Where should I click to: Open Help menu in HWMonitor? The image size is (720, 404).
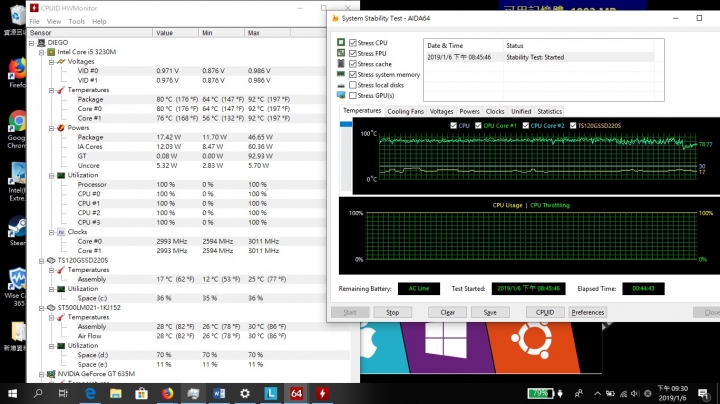tap(99, 21)
